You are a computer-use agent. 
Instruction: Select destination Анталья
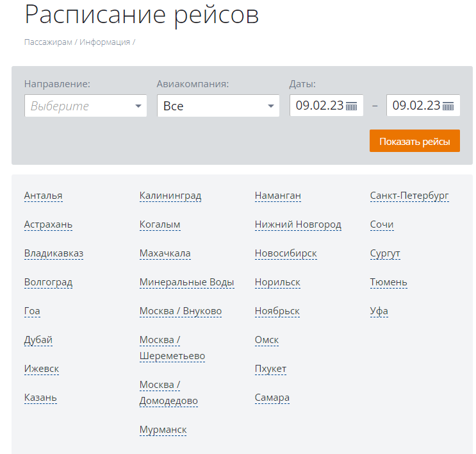(x=44, y=196)
